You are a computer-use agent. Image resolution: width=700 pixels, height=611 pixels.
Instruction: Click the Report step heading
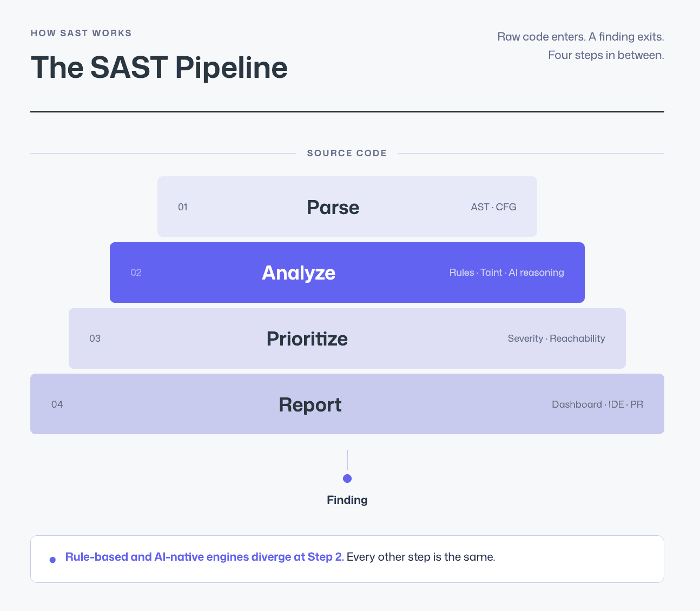click(310, 405)
